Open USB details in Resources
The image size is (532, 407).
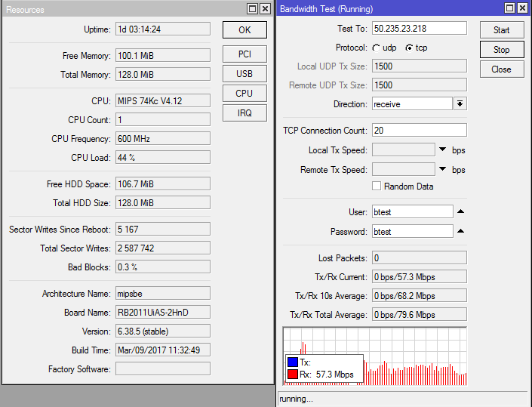[x=244, y=74]
